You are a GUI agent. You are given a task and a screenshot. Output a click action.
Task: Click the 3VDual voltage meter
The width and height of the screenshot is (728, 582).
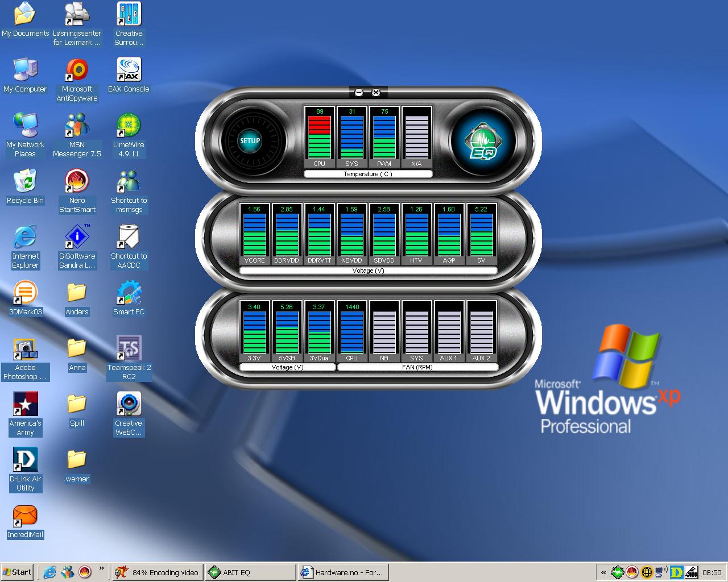click(320, 332)
